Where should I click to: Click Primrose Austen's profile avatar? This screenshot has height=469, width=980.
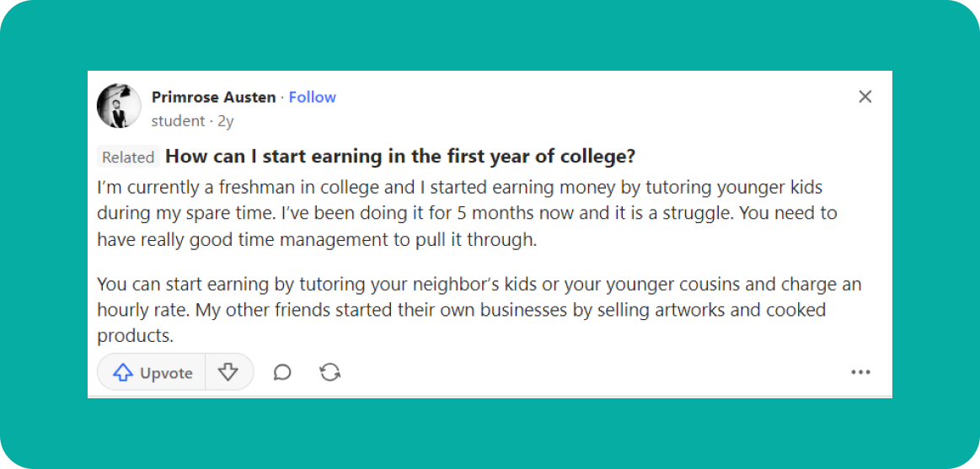pyautogui.click(x=119, y=106)
